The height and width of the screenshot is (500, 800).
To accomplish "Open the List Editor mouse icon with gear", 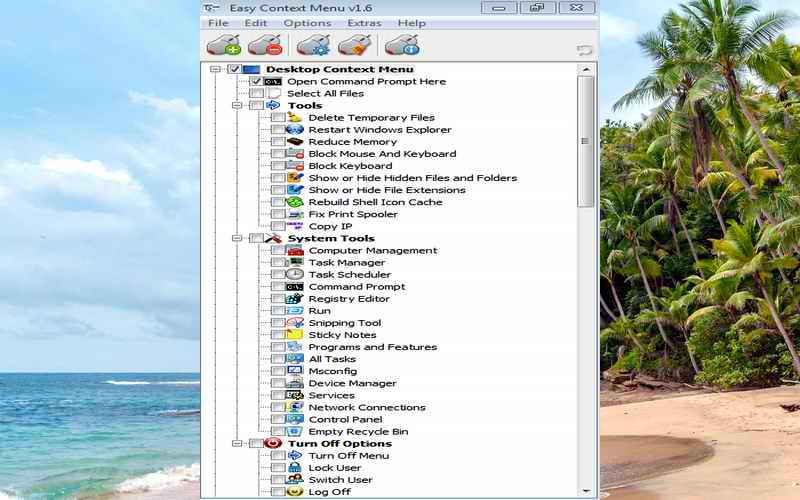I will pyautogui.click(x=313, y=45).
